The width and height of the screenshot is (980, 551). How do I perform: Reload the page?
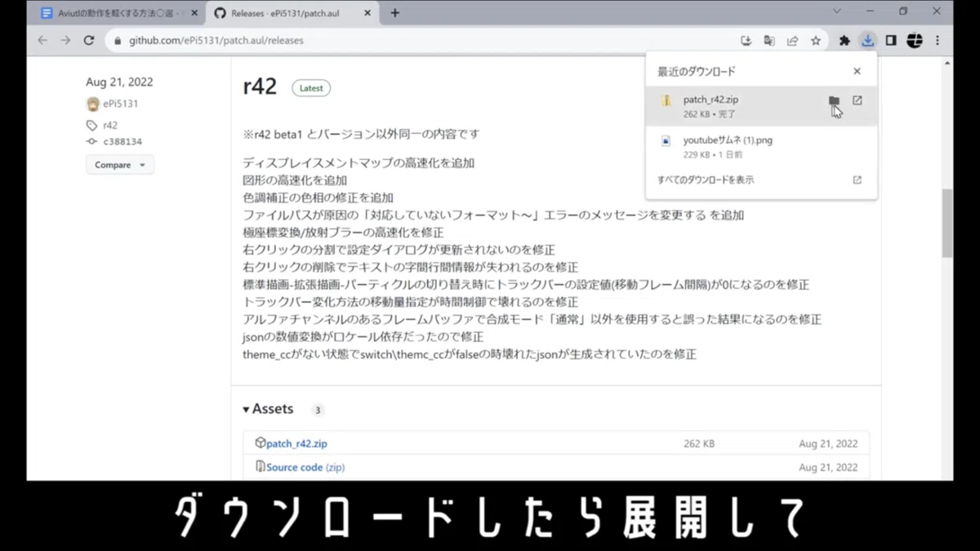coord(89,40)
